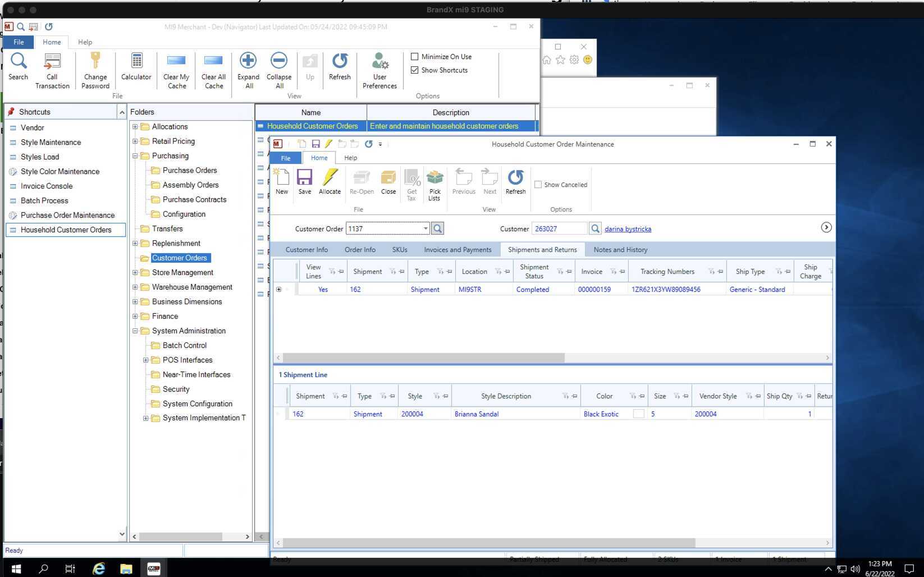
Task: Click the Customer search magnifier icon
Action: [595, 228]
